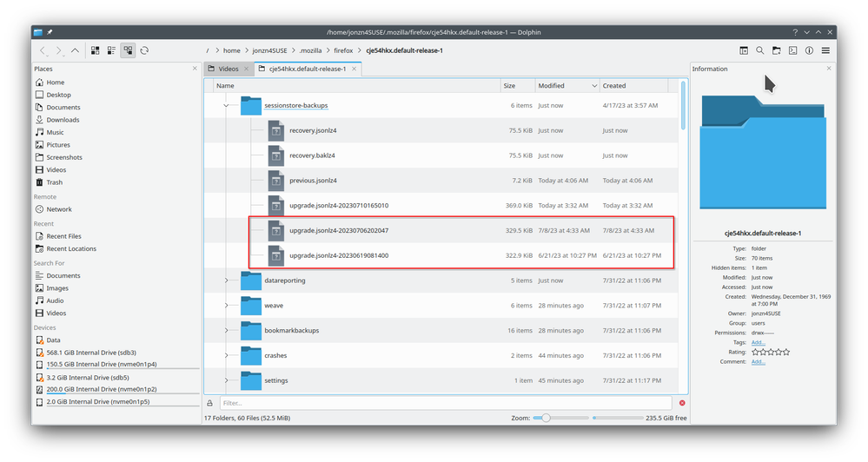Switch to Icons view mode
Viewport: 868px width, 462px height.
pos(96,50)
